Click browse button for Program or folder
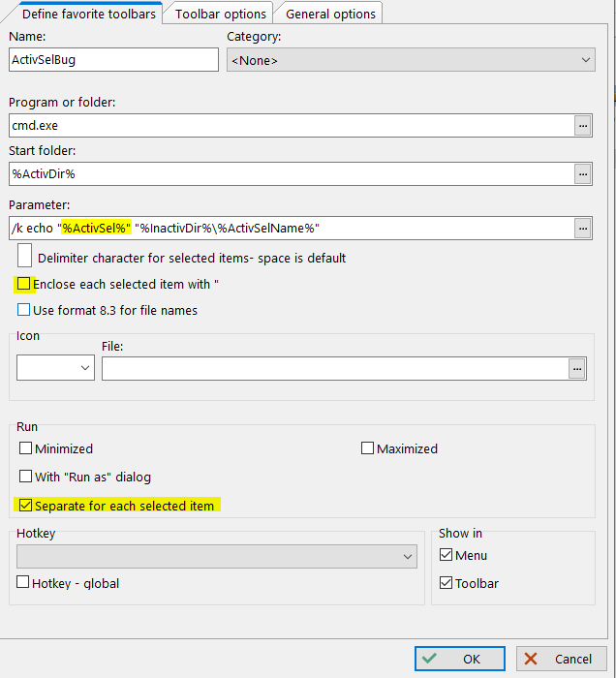The width and height of the screenshot is (616, 678). [581, 126]
